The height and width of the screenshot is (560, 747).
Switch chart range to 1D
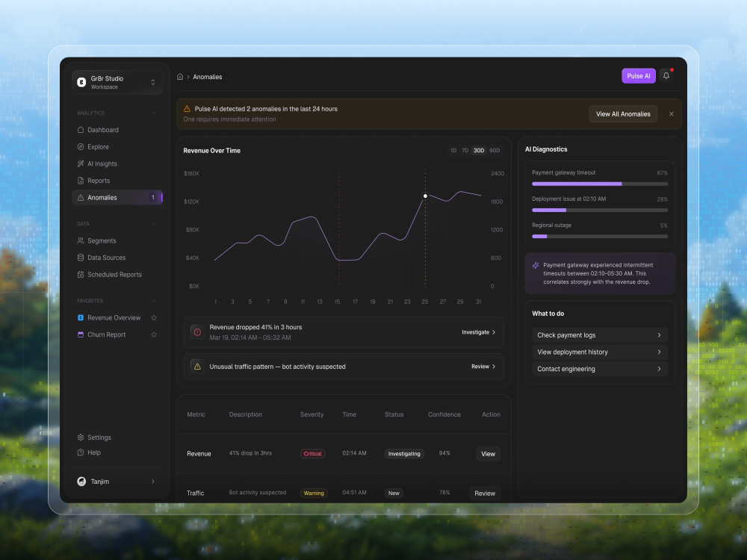[x=453, y=151]
